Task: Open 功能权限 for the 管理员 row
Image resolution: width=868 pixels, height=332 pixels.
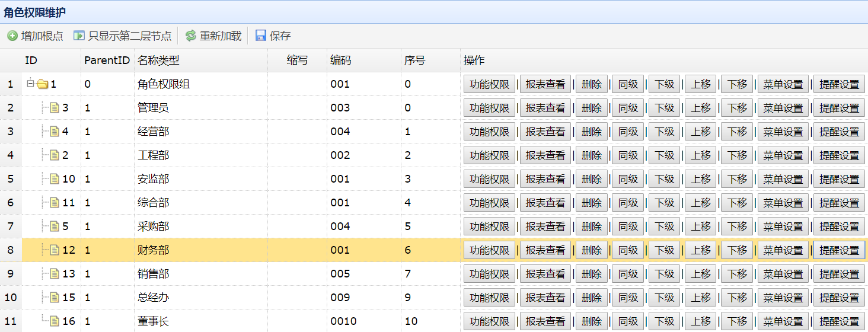Action: (x=489, y=108)
